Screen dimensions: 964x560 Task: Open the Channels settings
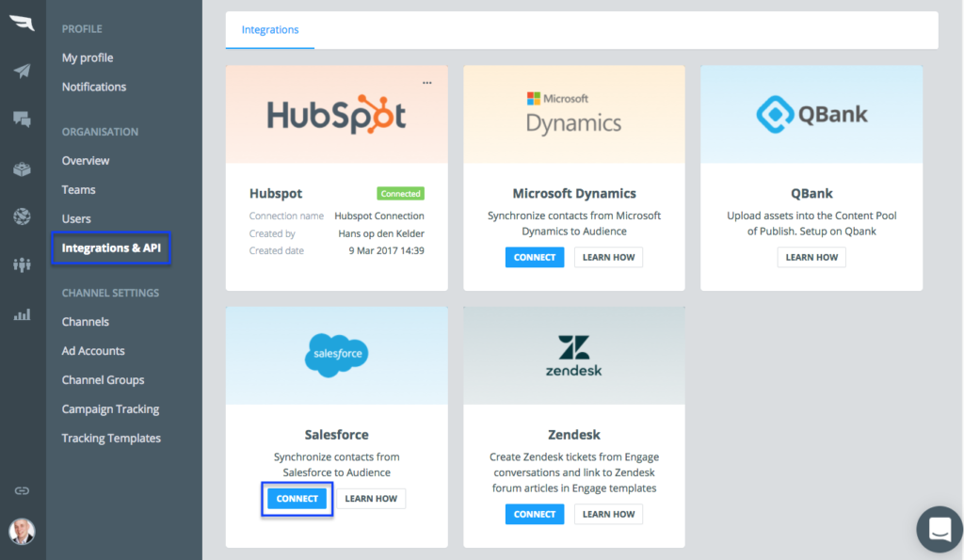86,322
